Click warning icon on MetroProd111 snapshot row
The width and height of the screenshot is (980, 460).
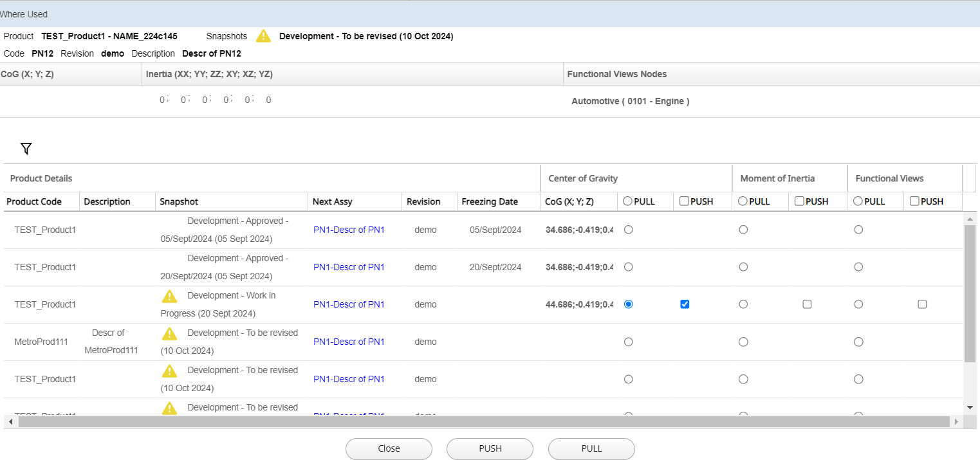coord(169,333)
